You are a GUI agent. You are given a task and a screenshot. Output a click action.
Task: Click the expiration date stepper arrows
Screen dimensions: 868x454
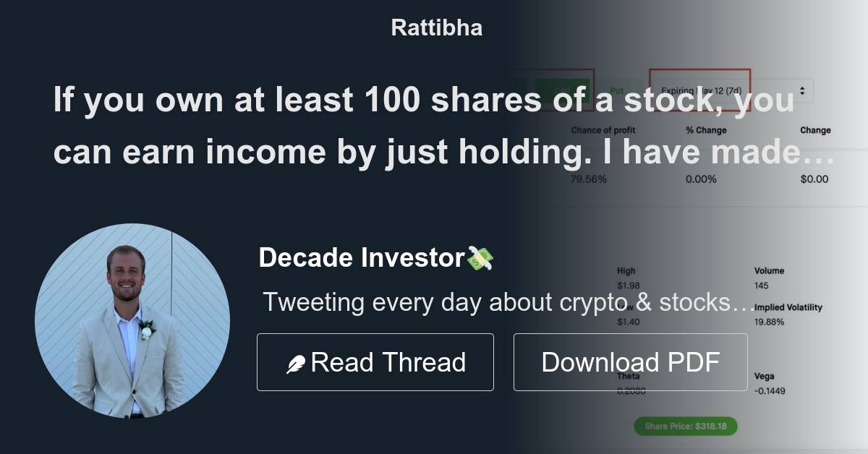point(803,90)
